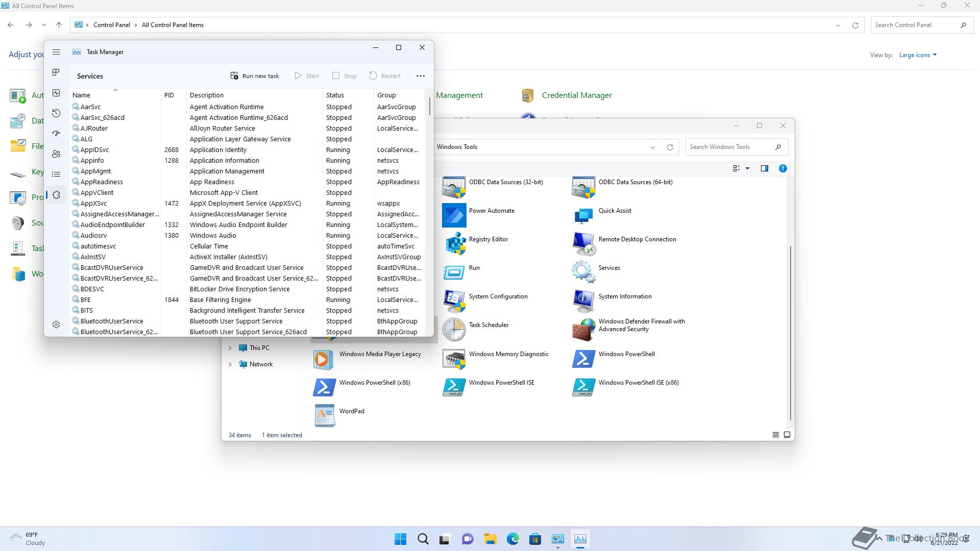Open Task Scheduler in Windows Tools
This screenshot has width=980, height=551.
pyautogui.click(x=476, y=330)
